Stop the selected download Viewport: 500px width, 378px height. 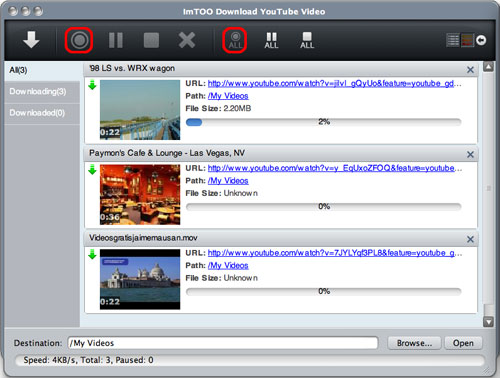point(151,40)
